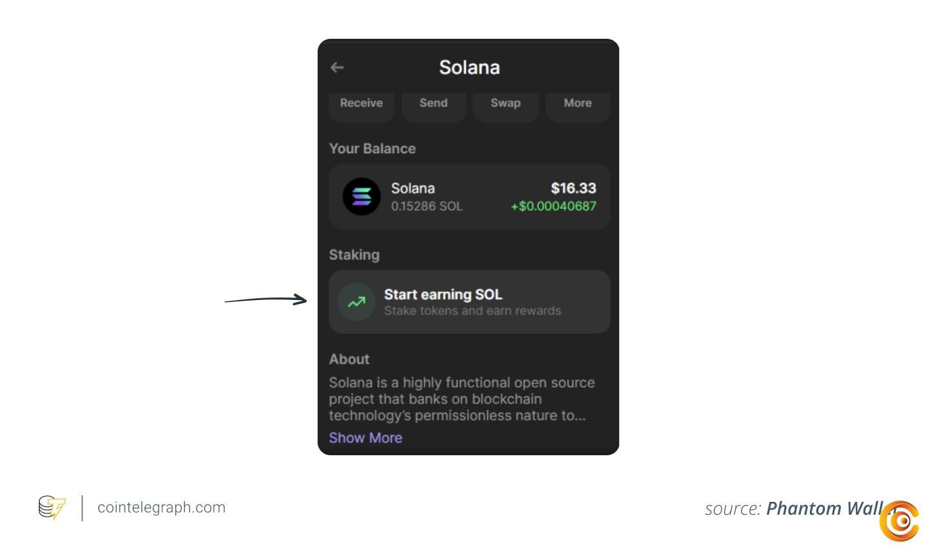938x560 pixels.
Task: Open the Send action
Action: 433,107
